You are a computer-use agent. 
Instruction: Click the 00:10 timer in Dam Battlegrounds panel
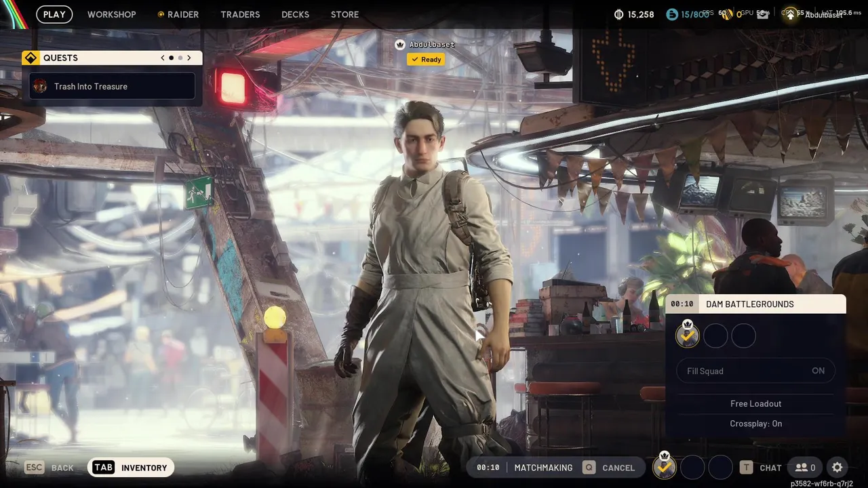click(682, 304)
